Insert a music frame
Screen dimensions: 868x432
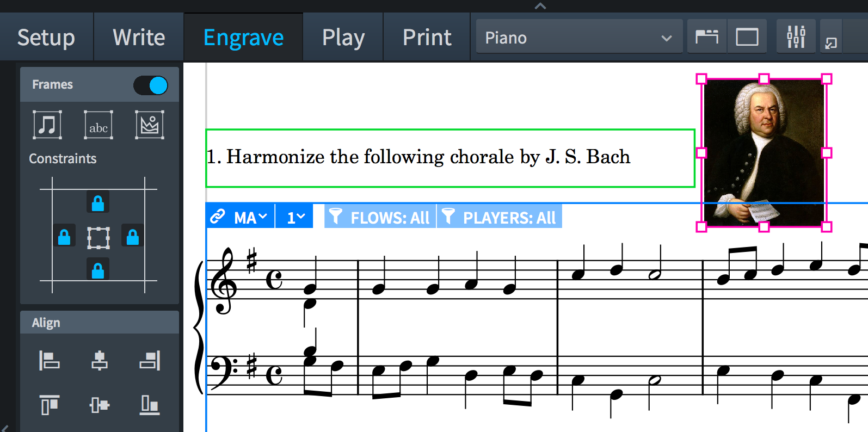click(47, 125)
